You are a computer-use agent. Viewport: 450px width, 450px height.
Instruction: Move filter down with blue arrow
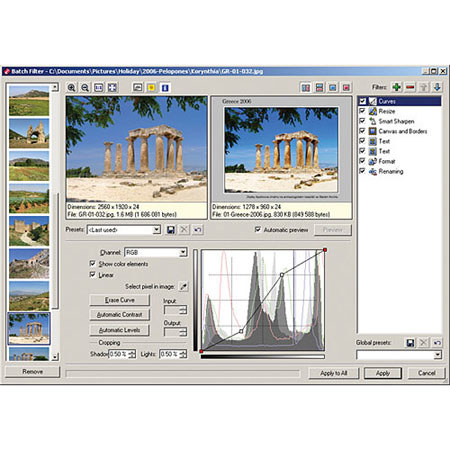tap(437, 87)
